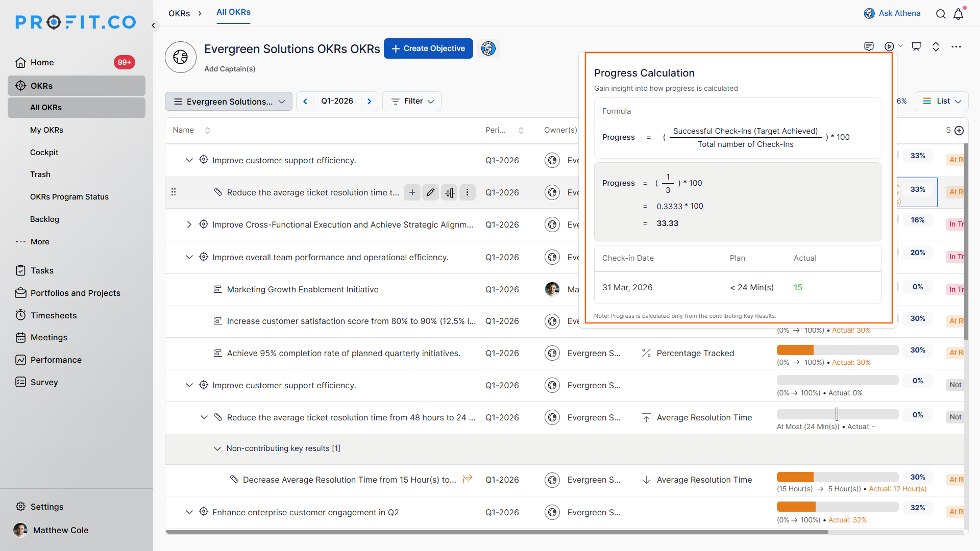This screenshot has width=980, height=551.
Task: Select Cockpit menu item
Action: (44, 152)
